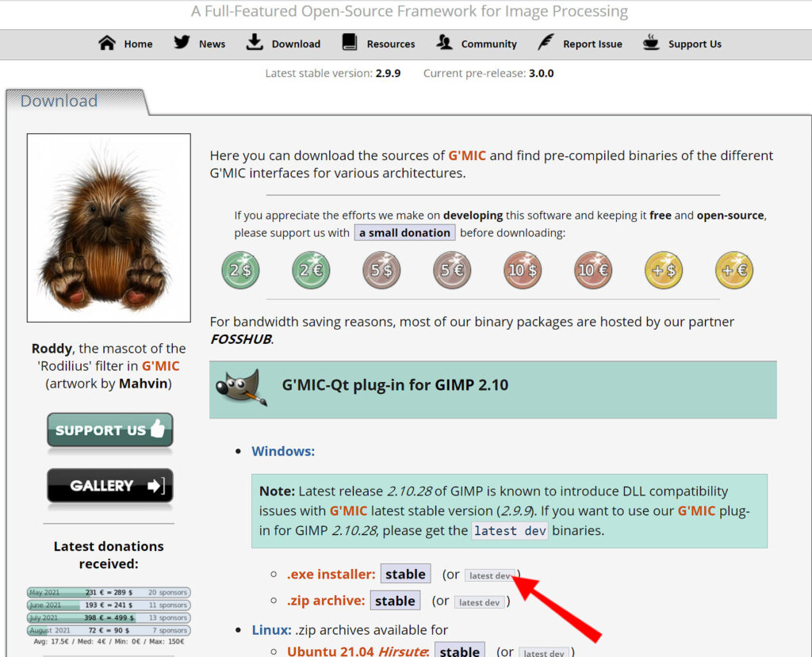Click the Linux section heading
The image size is (812, 657).
(271, 630)
